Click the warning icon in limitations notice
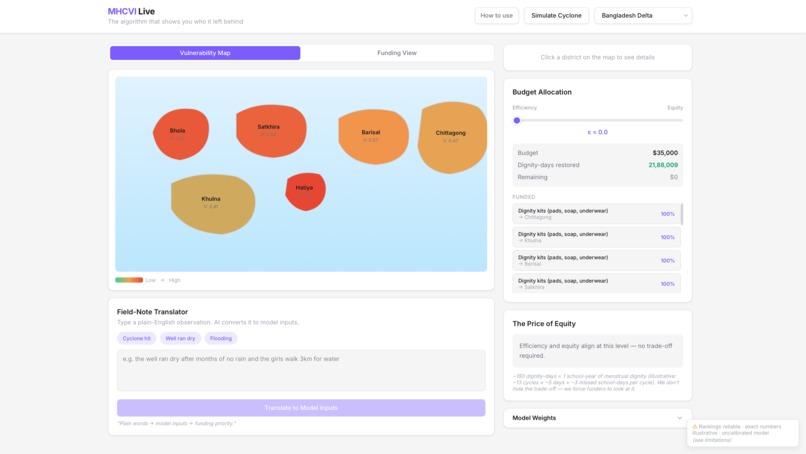 pos(695,427)
